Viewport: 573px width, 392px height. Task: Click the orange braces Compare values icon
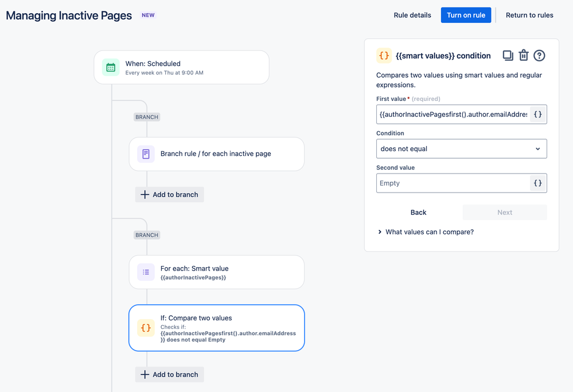coord(146,328)
